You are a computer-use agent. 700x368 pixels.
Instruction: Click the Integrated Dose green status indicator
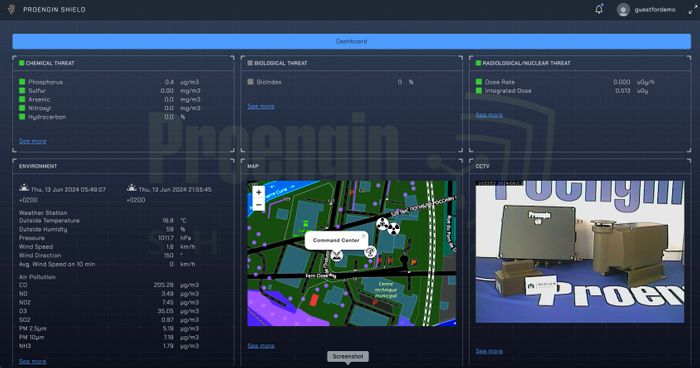(x=479, y=91)
